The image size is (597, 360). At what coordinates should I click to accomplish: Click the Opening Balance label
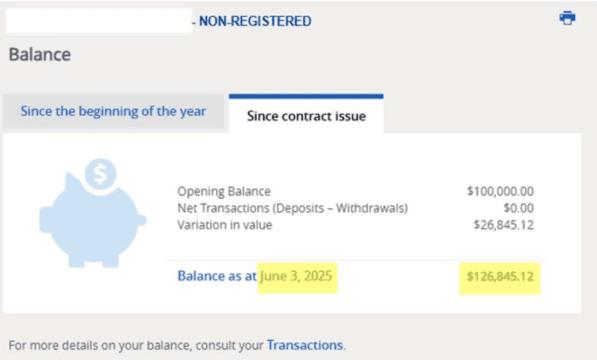(224, 191)
